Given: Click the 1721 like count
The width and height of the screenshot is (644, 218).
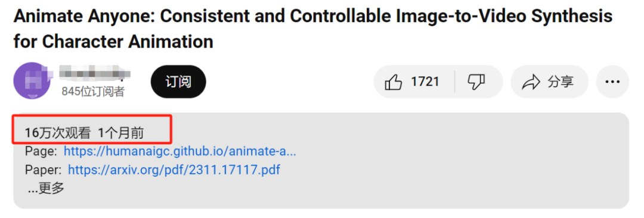Looking at the screenshot, I should tap(425, 82).
